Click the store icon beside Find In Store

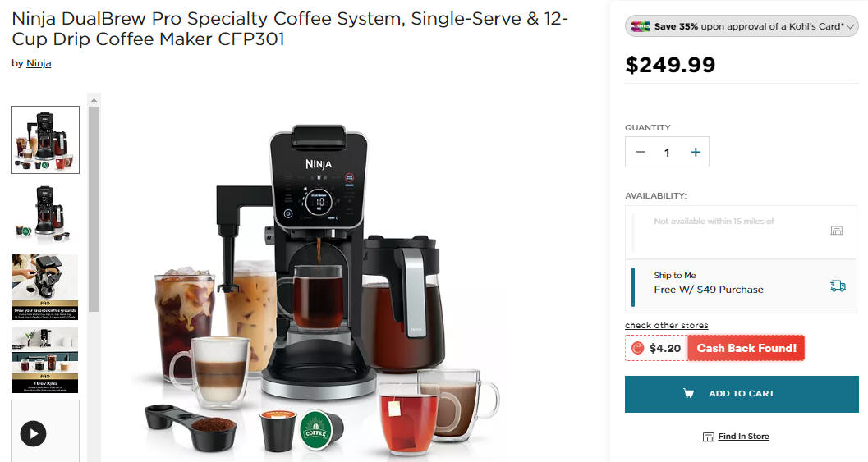click(708, 437)
